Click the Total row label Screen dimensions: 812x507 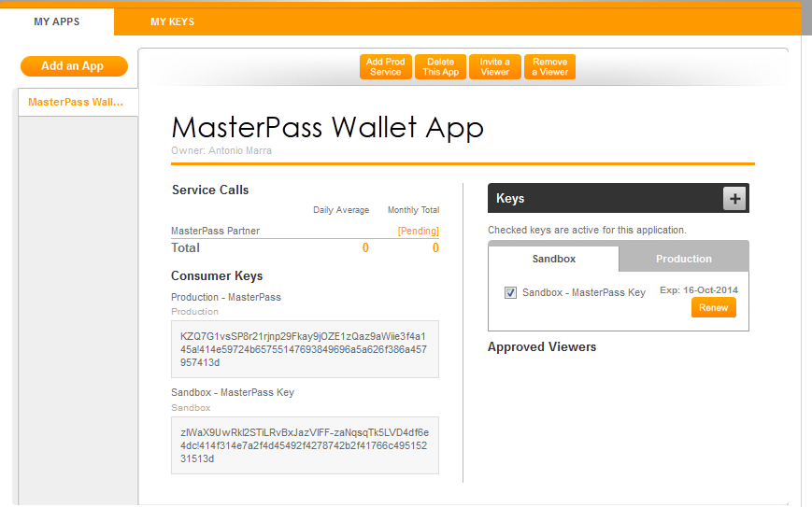pyautogui.click(x=185, y=248)
